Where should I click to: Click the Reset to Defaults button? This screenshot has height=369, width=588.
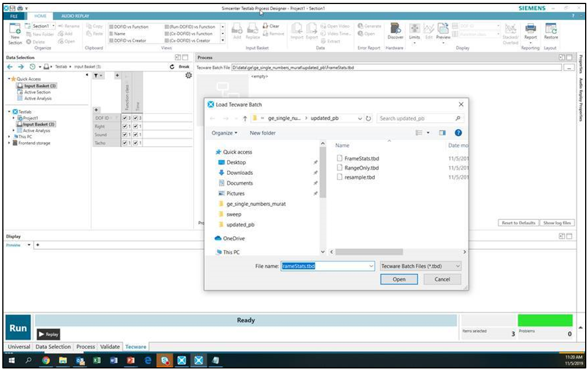519,223
